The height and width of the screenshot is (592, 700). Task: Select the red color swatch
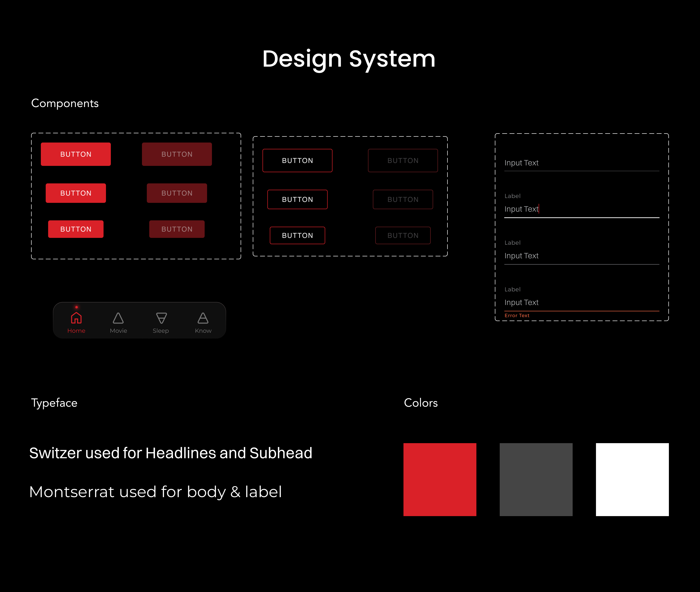[440, 480]
